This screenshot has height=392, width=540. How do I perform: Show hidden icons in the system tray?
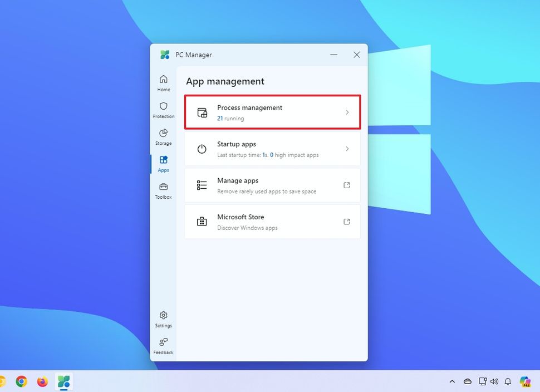[x=452, y=381]
